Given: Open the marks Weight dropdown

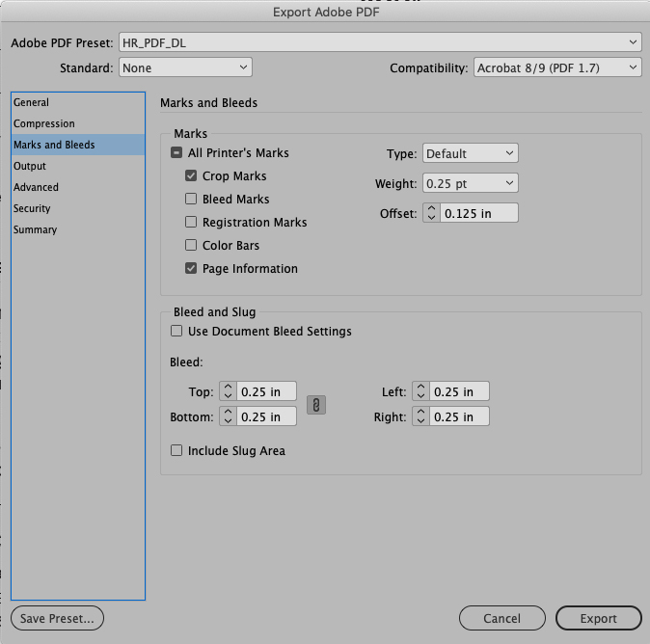Looking at the screenshot, I should [470, 183].
